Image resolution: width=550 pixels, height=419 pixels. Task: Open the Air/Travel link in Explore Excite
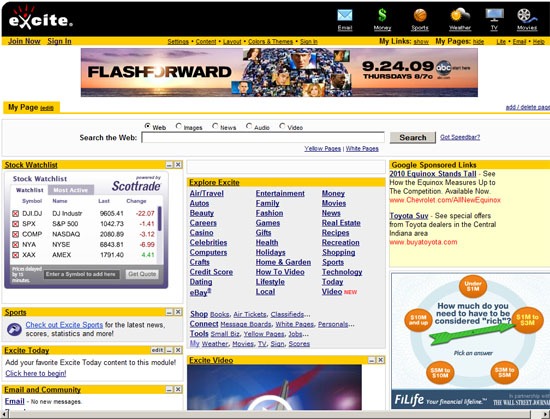tap(207, 194)
